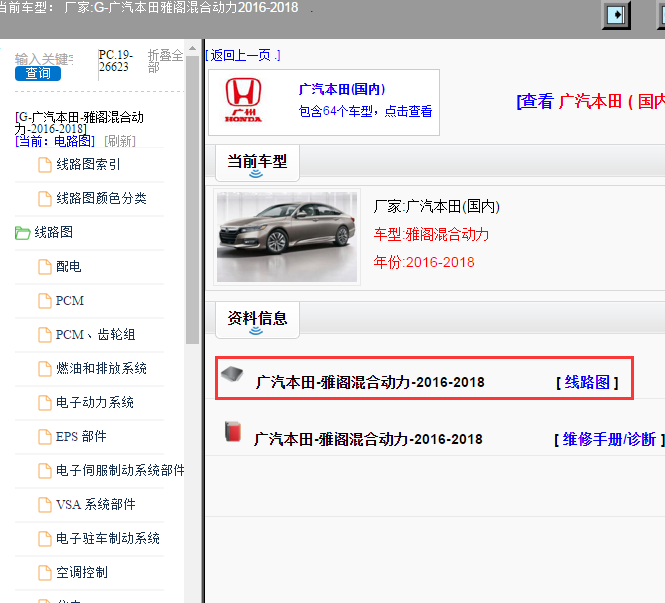The image size is (665, 603).
Task: Click the 当前：电路图 link in sidebar
Action: point(55,141)
